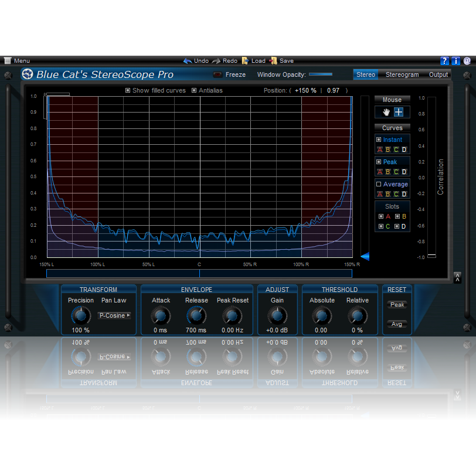Image resolution: width=476 pixels, height=476 pixels.
Task: Select the hand pan tool in Mouse panel
Action: click(x=386, y=113)
